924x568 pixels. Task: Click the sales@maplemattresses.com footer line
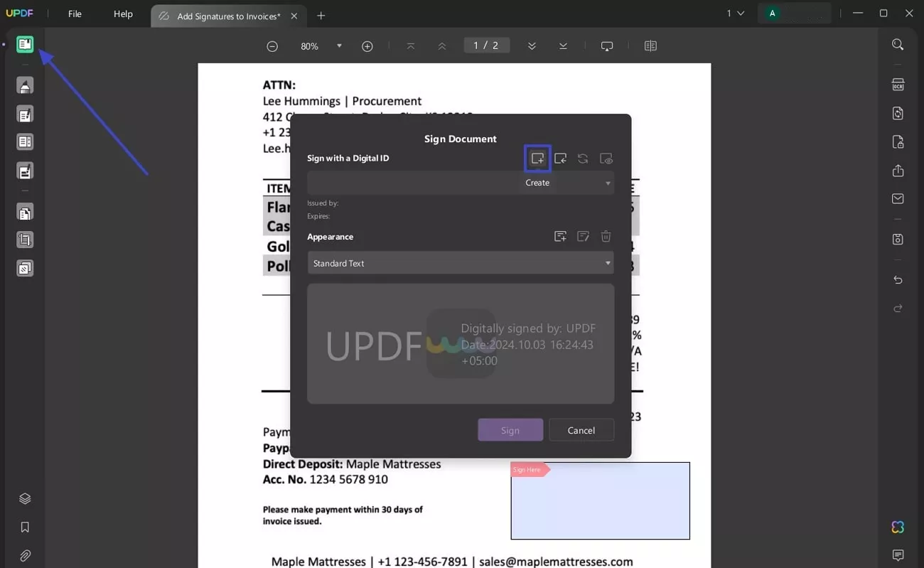(556, 562)
